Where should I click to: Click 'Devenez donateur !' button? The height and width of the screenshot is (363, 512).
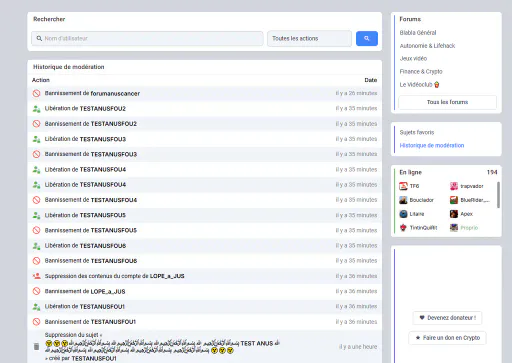447,318
